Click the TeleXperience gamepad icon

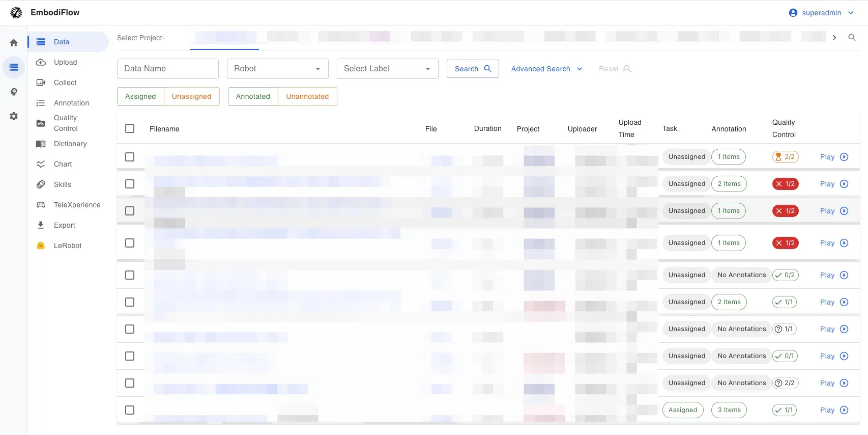pos(41,205)
